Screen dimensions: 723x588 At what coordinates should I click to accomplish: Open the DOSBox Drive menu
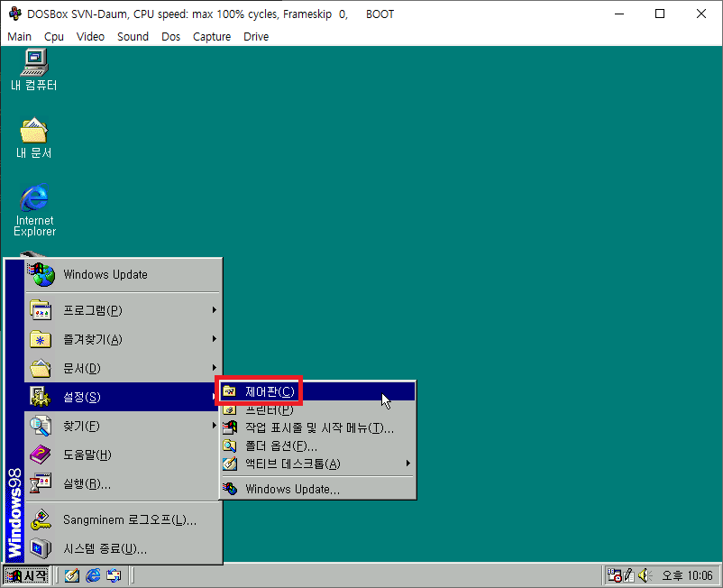click(256, 36)
